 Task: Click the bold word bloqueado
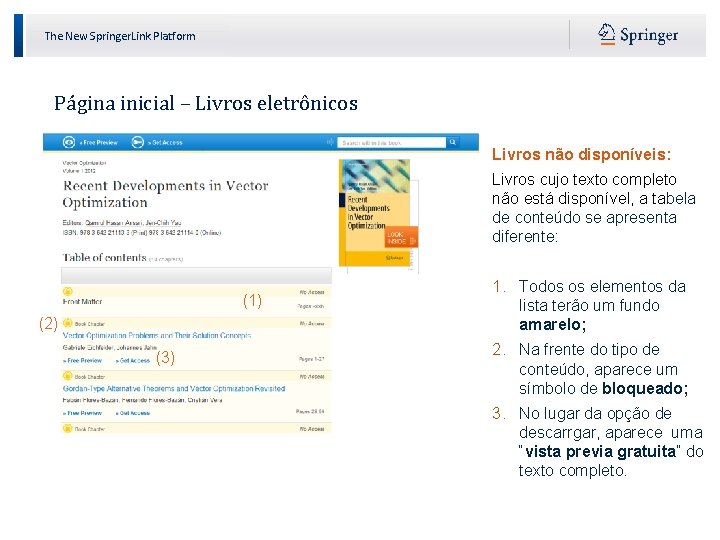(645, 388)
